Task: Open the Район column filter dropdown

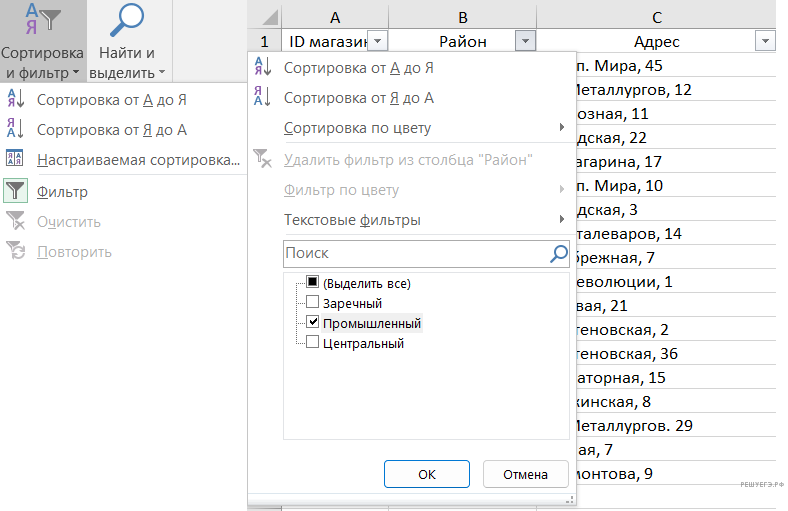Action: point(526,41)
